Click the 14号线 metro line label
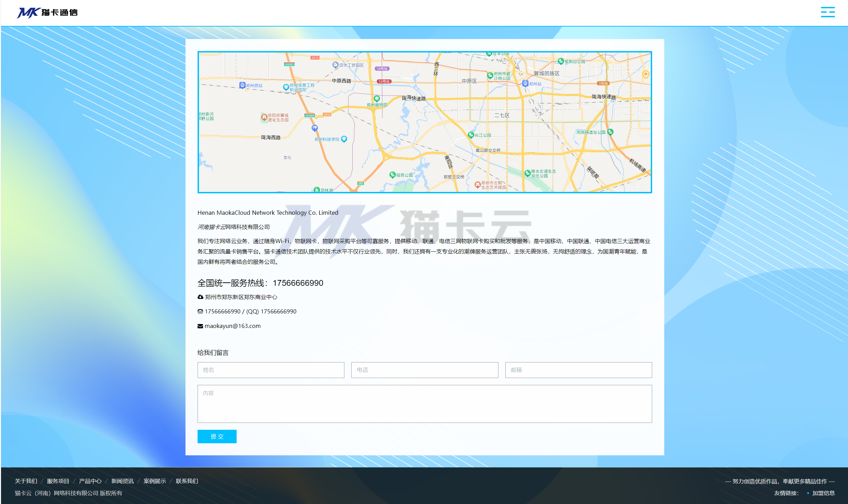 382,69
